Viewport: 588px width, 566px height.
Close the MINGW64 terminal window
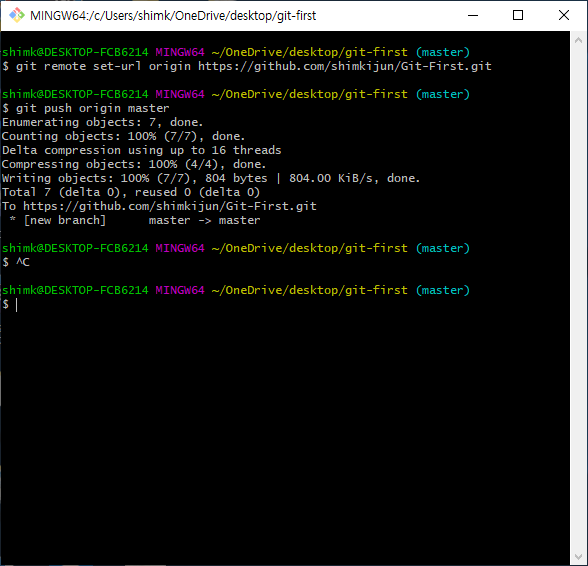[564, 15]
